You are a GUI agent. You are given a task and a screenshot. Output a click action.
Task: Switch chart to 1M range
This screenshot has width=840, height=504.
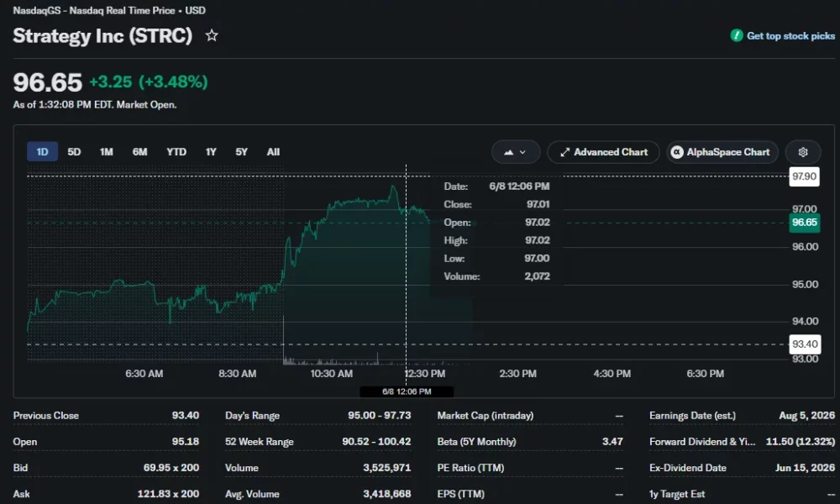tap(106, 152)
